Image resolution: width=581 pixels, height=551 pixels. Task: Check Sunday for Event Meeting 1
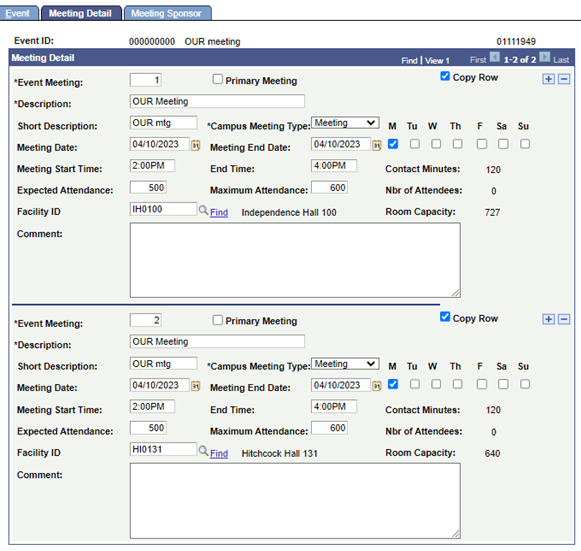point(525,144)
